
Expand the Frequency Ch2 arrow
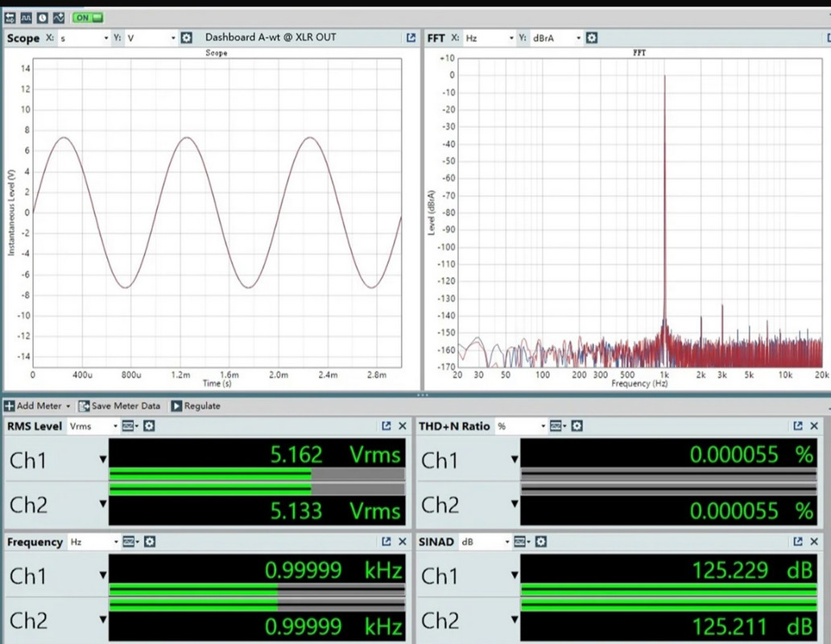coord(103,619)
